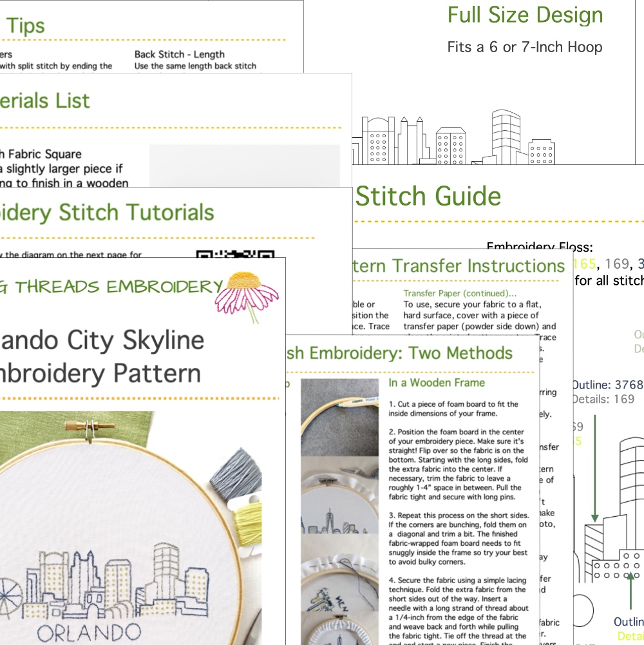This screenshot has width=644, height=645.
Task: Click "Transfer Paper (continued)..." subheading
Action: coord(460,293)
